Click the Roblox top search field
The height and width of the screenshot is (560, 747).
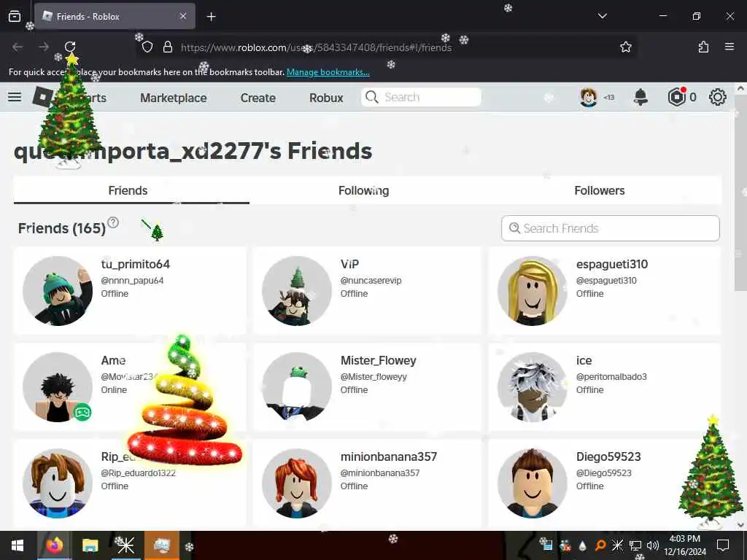pyautogui.click(x=421, y=97)
